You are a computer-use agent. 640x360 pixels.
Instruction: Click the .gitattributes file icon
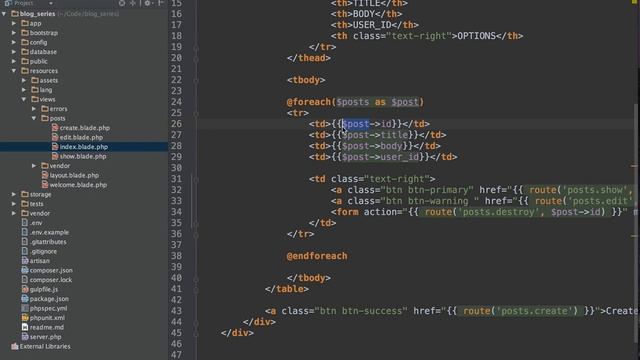25,242
